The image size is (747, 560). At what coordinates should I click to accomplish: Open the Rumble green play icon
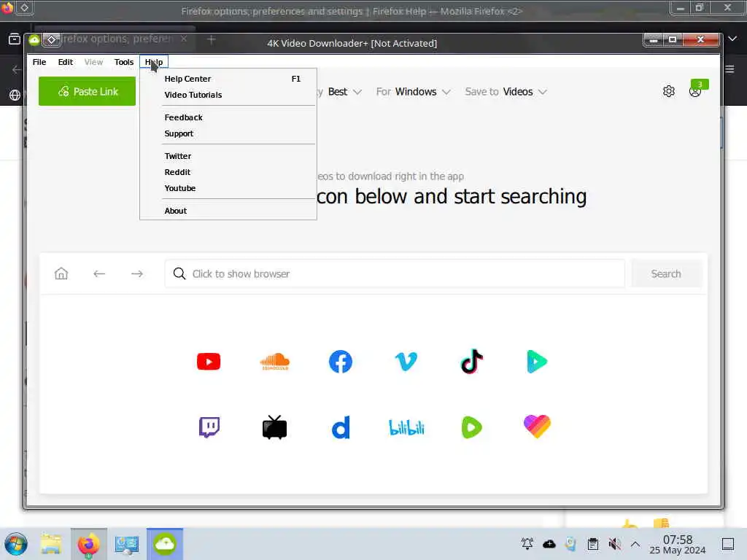pos(472,427)
